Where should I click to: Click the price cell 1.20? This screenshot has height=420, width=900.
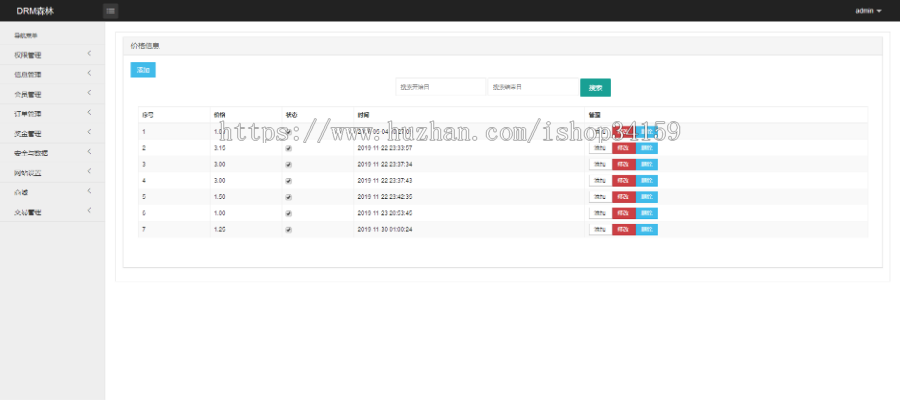click(219, 230)
